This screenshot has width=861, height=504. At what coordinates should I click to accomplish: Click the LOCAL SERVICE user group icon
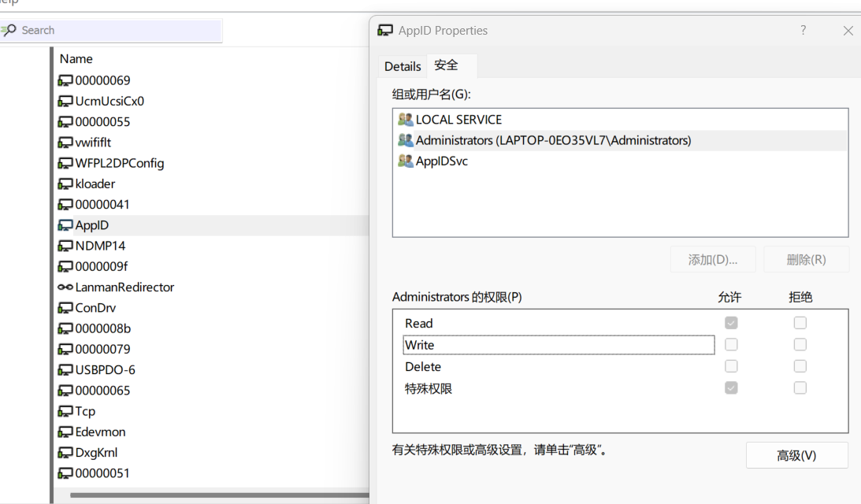[406, 120]
